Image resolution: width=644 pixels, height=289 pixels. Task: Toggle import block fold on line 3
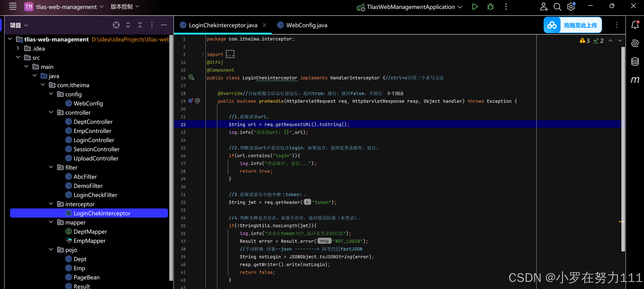(203, 54)
